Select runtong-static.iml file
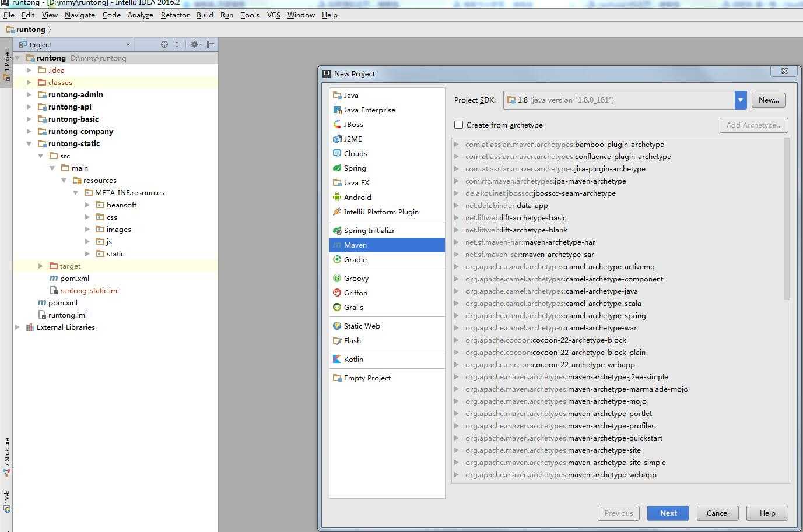The image size is (803, 532). click(89, 290)
